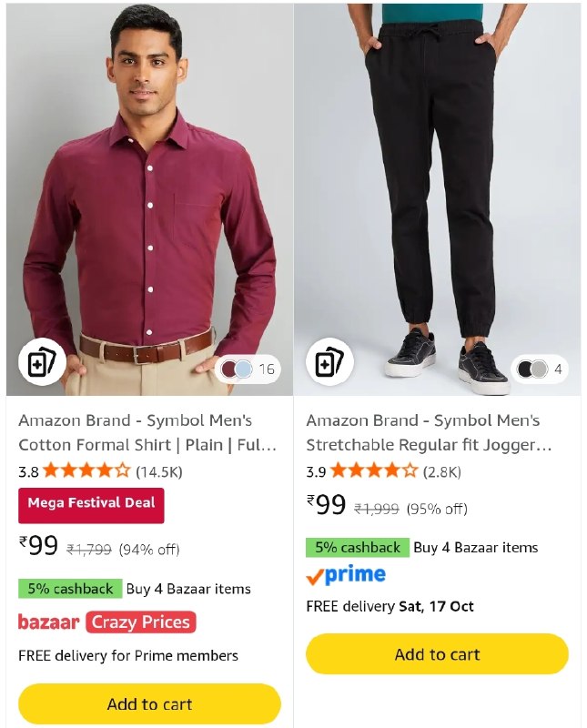This screenshot has height=728, width=587.
Task: Select the maroon color swatch on shirt
Action: pos(230,369)
